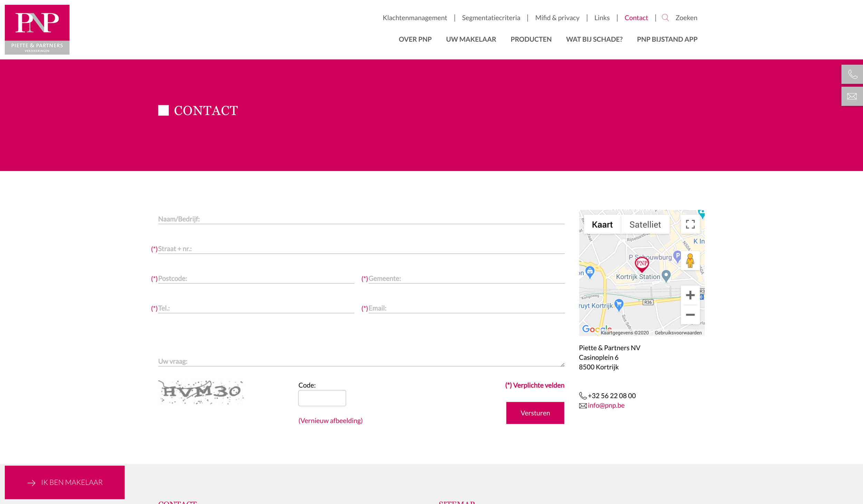Open the PRODUCTEN menu
Viewport: 863px width, 504px height.
click(531, 39)
